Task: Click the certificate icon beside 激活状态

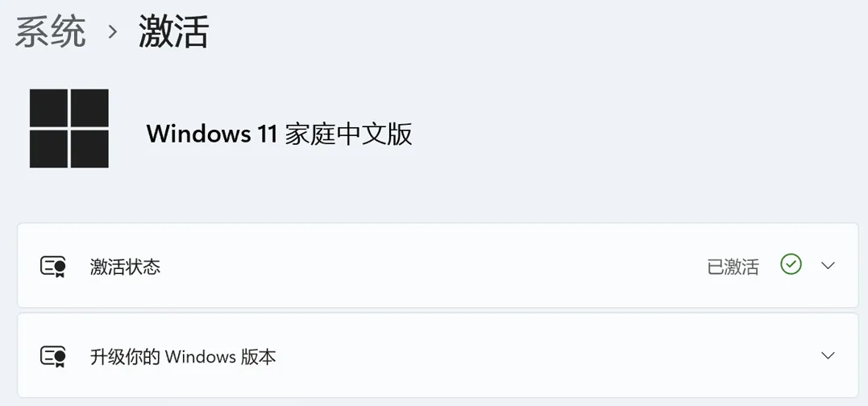Action: tap(53, 266)
